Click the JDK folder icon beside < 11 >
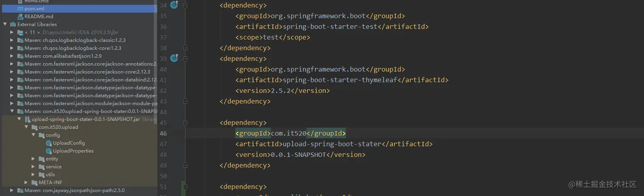644x196 pixels. point(20,32)
